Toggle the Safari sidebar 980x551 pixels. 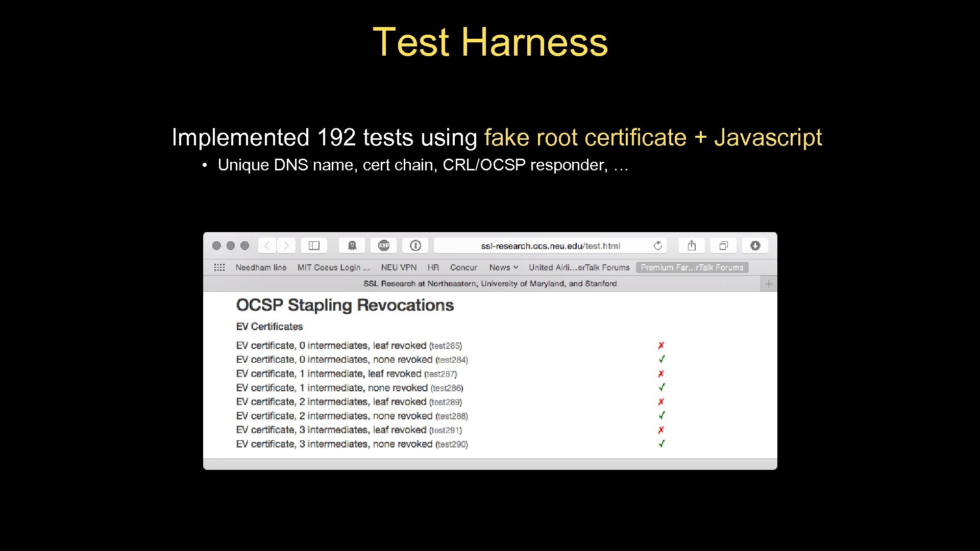point(313,245)
